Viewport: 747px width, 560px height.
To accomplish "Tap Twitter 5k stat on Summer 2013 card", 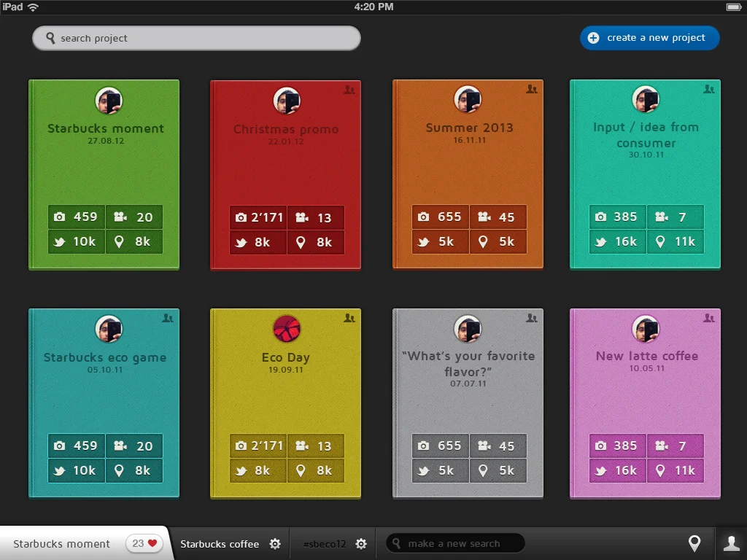I will [x=440, y=242].
